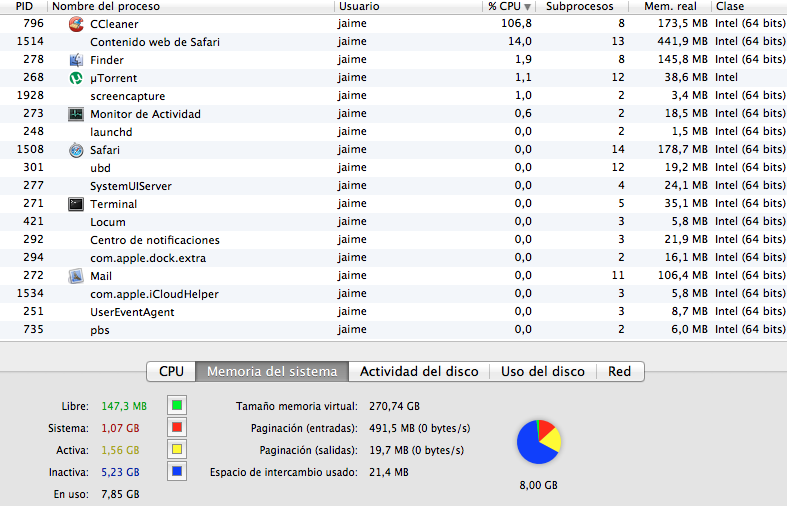The width and height of the screenshot is (787, 506).
Task: Click the 5,23 GB Inactiva value
Action: (120, 472)
